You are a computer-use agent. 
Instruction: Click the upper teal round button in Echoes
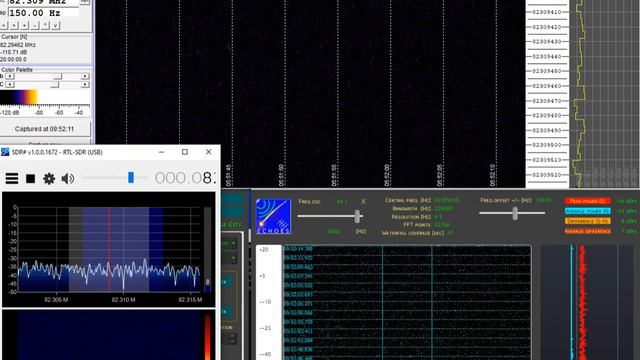227,282
